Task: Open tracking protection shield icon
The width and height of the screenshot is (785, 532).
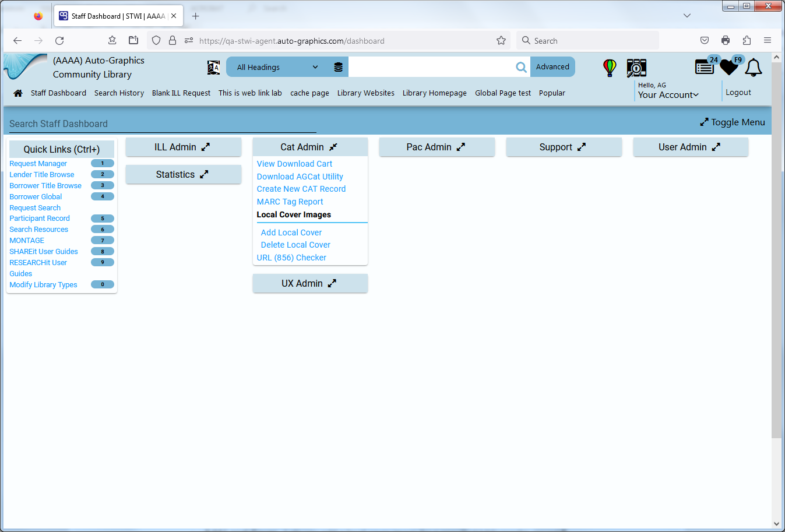Action: pyautogui.click(x=156, y=41)
